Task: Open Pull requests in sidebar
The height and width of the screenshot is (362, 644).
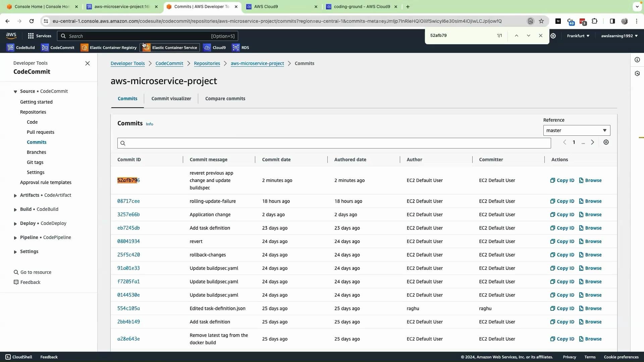Action: click(41, 132)
